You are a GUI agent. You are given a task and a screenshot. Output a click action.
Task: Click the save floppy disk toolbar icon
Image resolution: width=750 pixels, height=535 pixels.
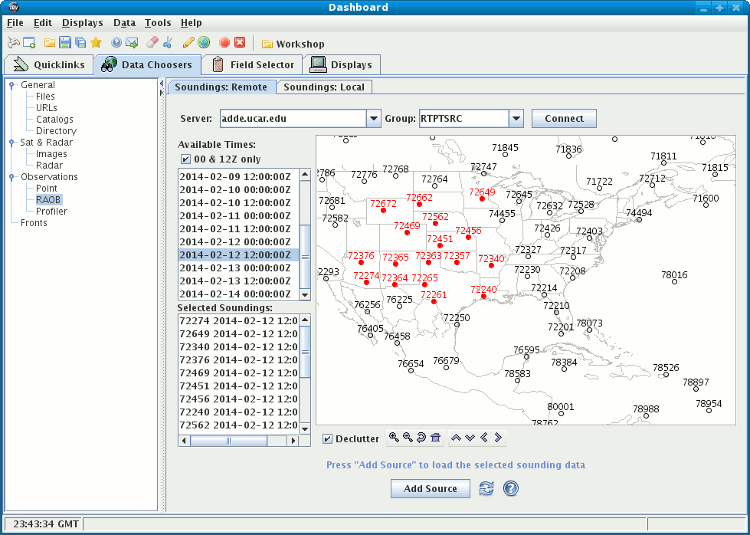tap(65, 43)
